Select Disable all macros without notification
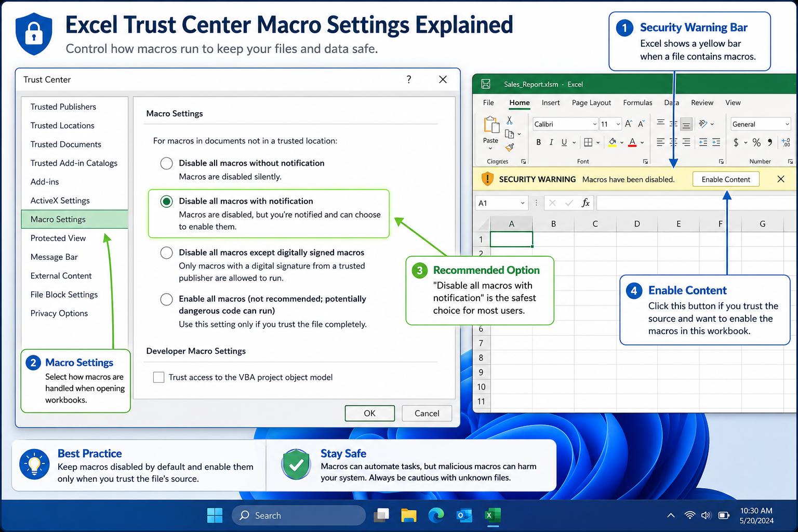 pos(166,163)
